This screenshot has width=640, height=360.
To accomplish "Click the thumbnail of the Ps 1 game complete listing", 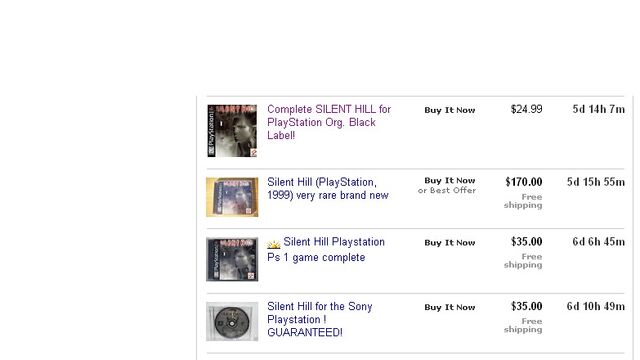I will (x=232, y=259).
